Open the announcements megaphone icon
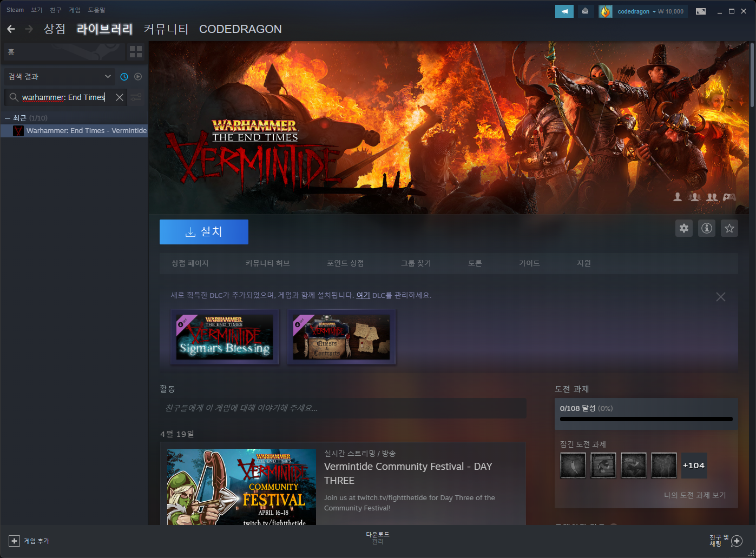Image resolution: width=756 pixels, height=558 pixels. (564, 11)
